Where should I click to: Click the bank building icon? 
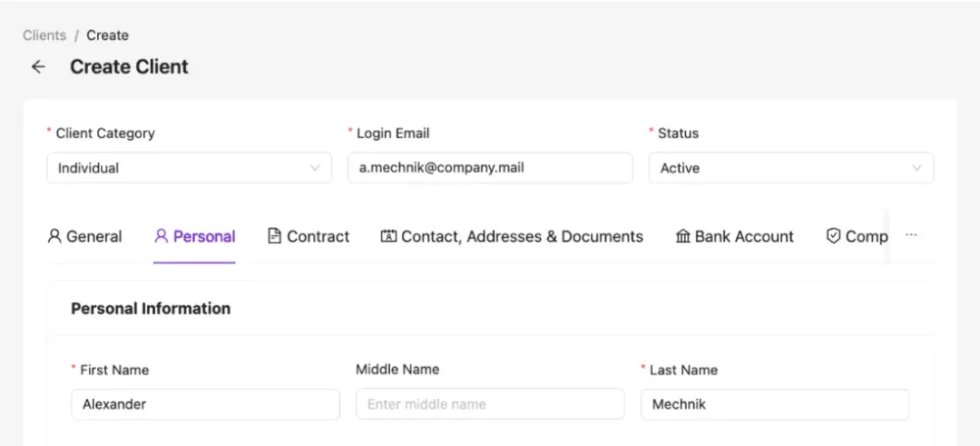(x=683, y=236)
